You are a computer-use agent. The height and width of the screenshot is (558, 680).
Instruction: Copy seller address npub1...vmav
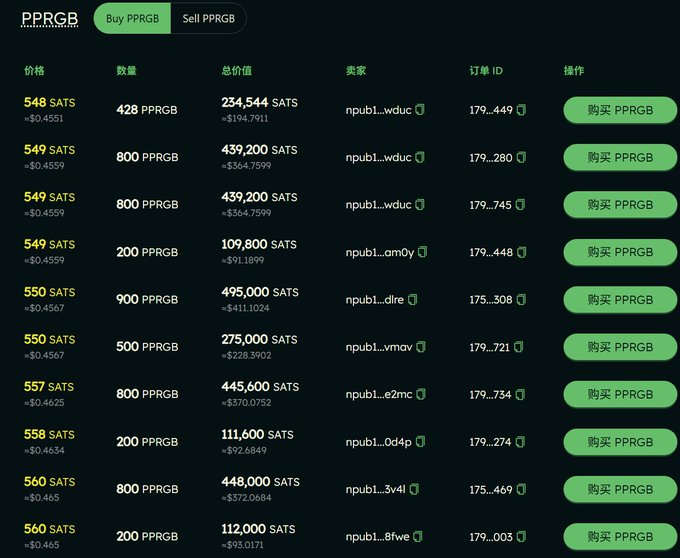421,346
